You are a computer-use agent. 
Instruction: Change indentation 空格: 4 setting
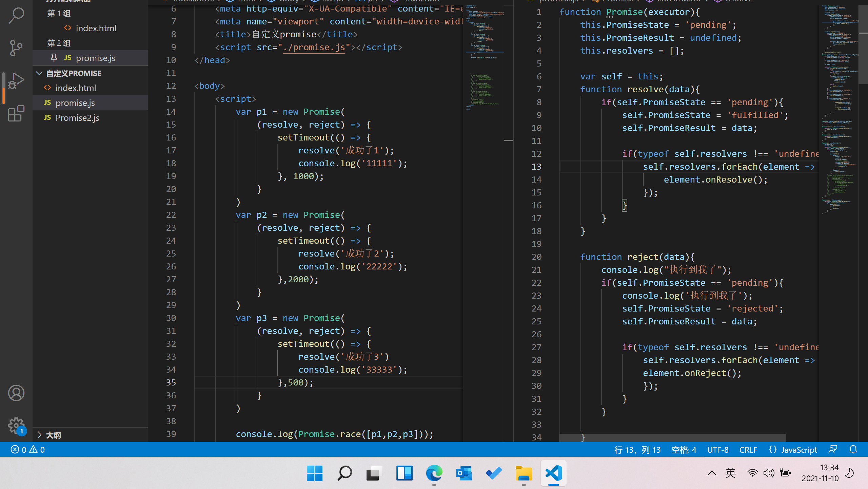coord(684,450)
